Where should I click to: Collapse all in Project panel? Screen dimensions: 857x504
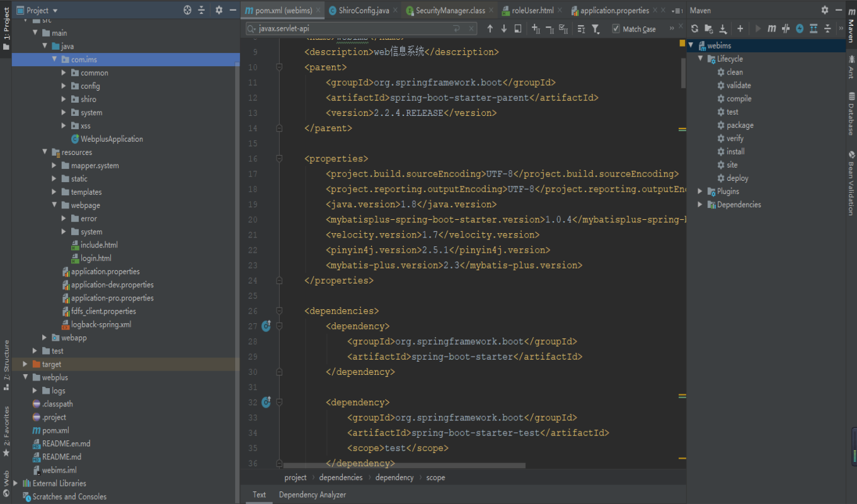tap(202, 10)
